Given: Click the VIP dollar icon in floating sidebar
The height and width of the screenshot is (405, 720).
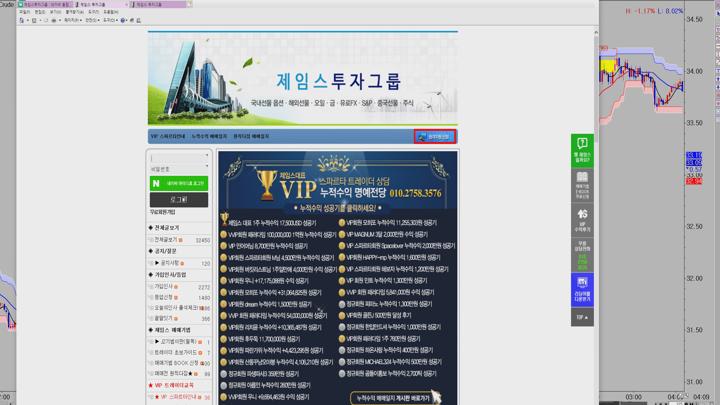Looking at the screenshot, I should (x=582, y=220).
